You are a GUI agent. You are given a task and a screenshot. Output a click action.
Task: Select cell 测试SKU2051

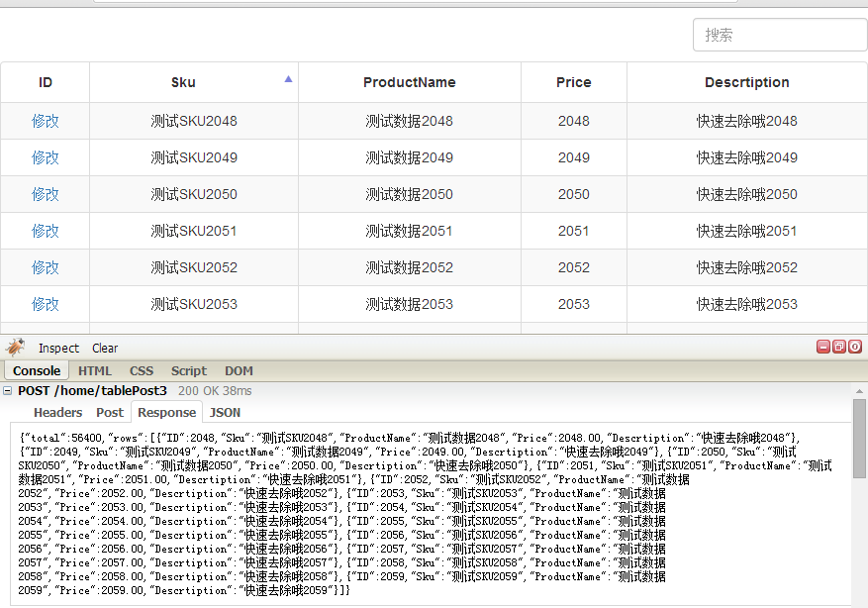(194, 231)
